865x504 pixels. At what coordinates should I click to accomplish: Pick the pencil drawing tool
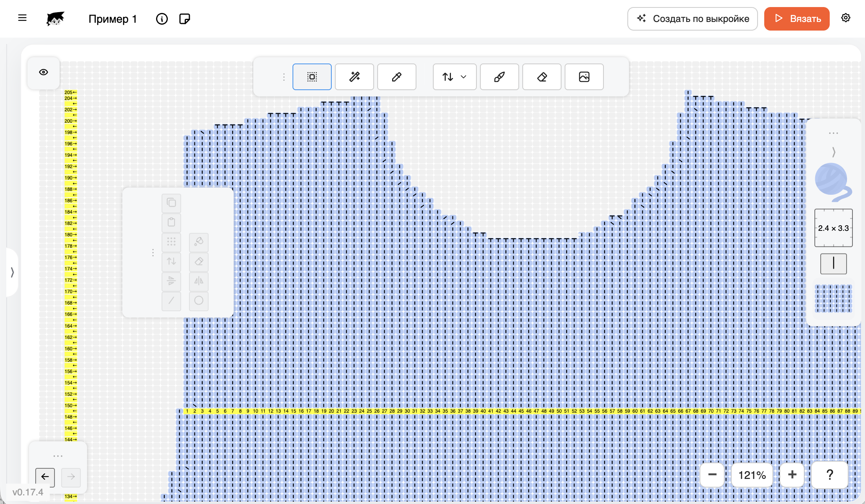tap(397, 77)
